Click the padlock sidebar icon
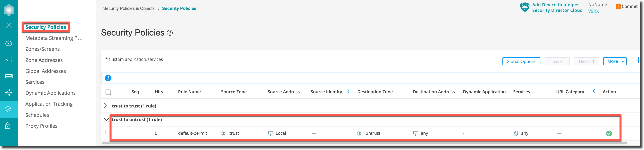 pos(8,126)
